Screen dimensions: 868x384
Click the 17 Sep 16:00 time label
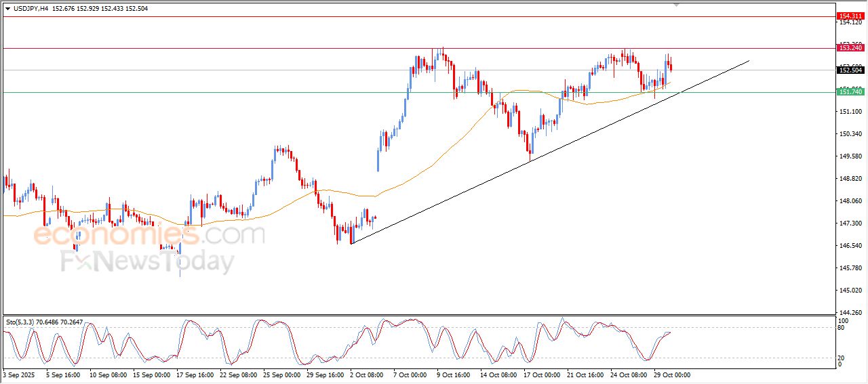tap(194, 375)
